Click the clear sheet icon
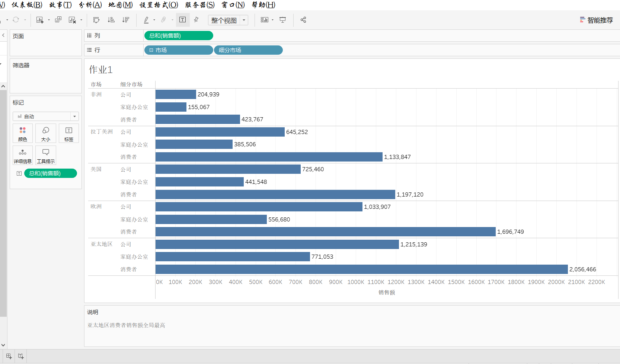This screenshot has width=620, height=364. (72, 20)
